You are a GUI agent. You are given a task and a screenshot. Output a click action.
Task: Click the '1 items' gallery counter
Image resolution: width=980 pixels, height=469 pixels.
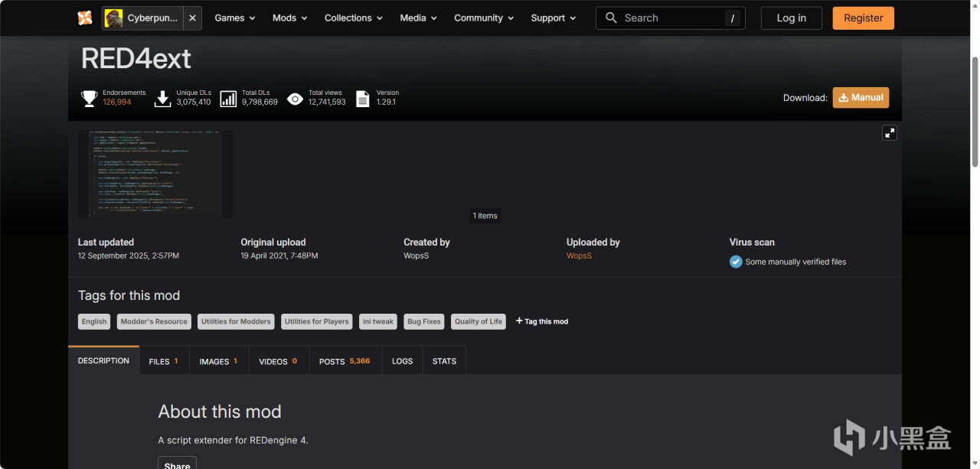485,216
